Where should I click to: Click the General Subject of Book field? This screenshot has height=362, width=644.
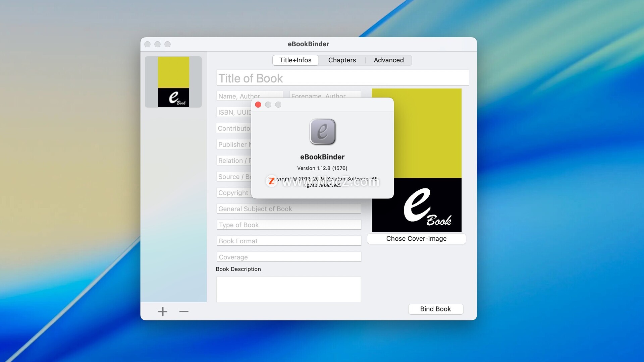coord(289,208)
